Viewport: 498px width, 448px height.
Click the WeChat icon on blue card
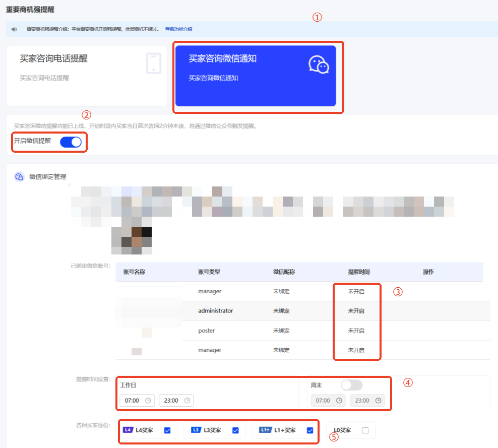tap(319, 65)
